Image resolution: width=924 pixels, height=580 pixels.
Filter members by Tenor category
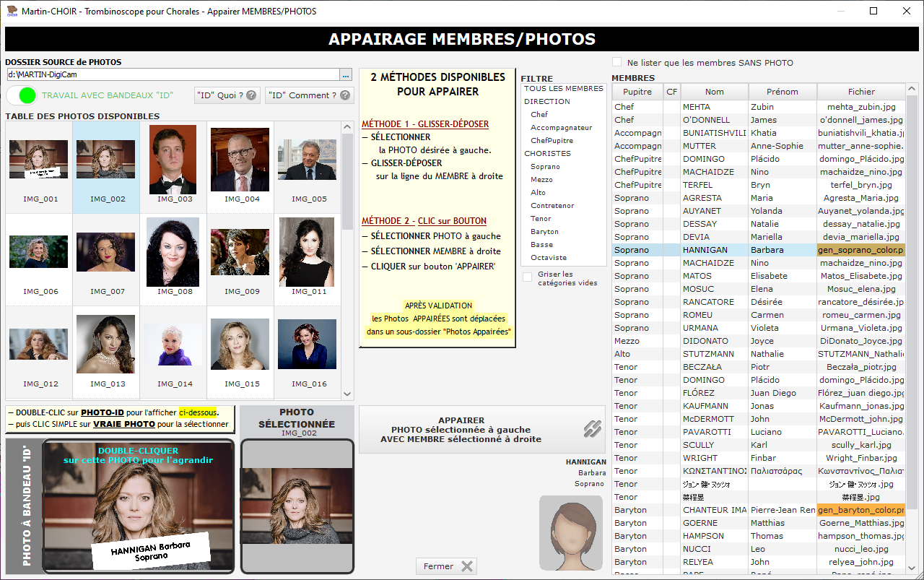point(541,219)
